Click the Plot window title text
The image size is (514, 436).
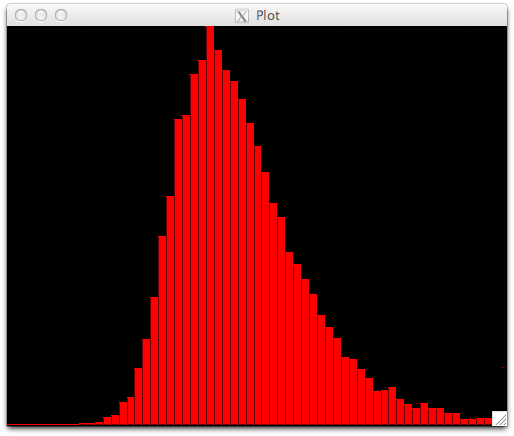pyautogui.click(x=268, y=16)
